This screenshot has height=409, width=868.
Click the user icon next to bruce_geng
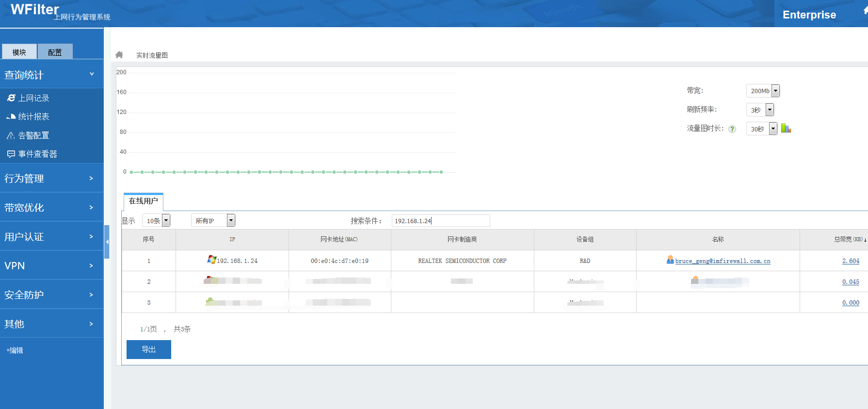(x=670, y=260)
